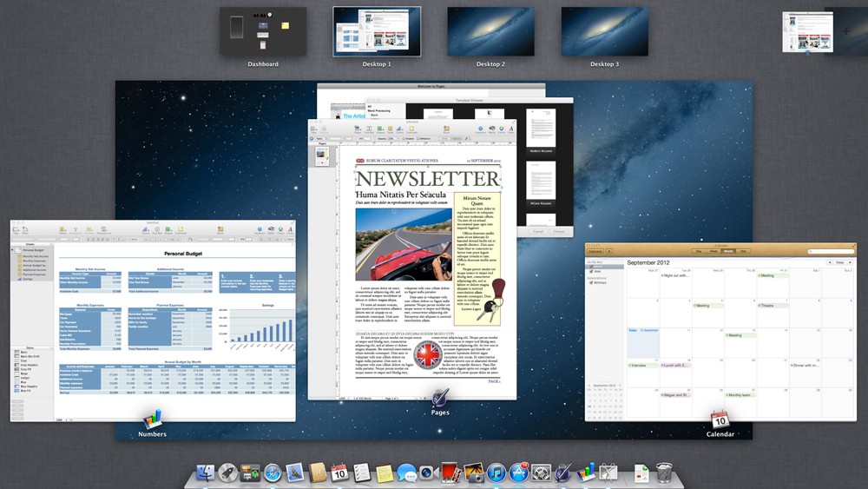Image resolution: width=868 pixels, height=489 pixels.
Task: Open Launchpad rocket icon in Dock
Action: tap(227, 473)
